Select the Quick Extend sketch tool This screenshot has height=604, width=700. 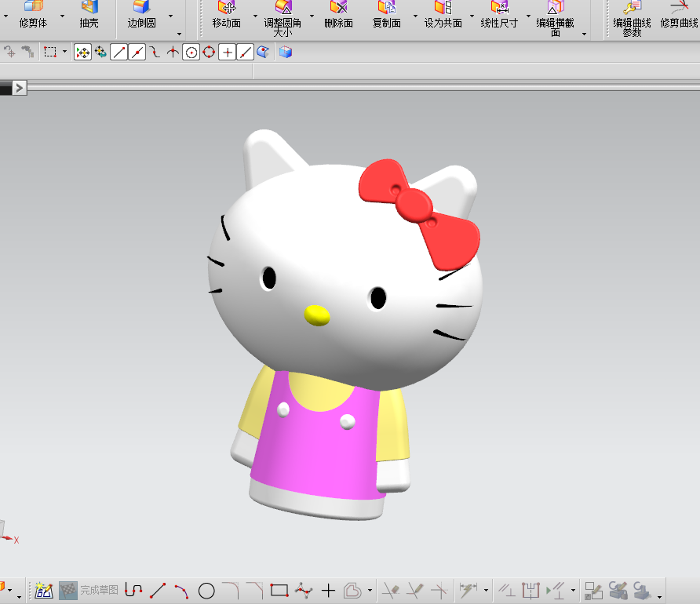(414, 591)
